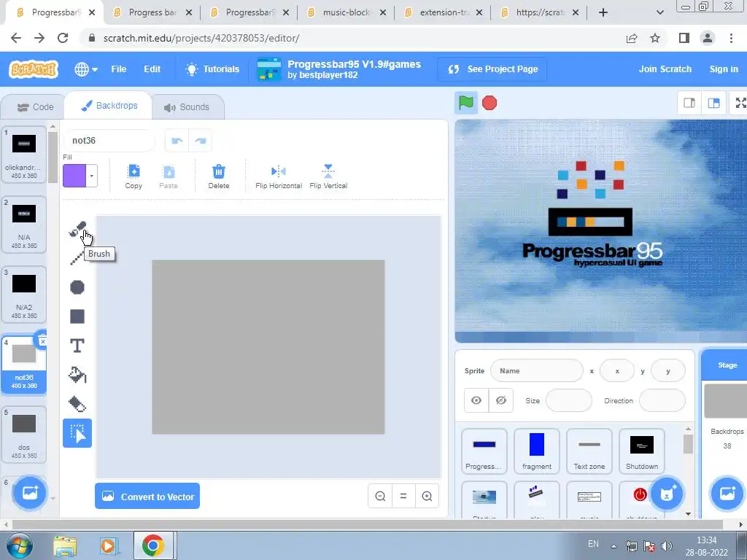Select the Text zone sprite

(589, 451)
